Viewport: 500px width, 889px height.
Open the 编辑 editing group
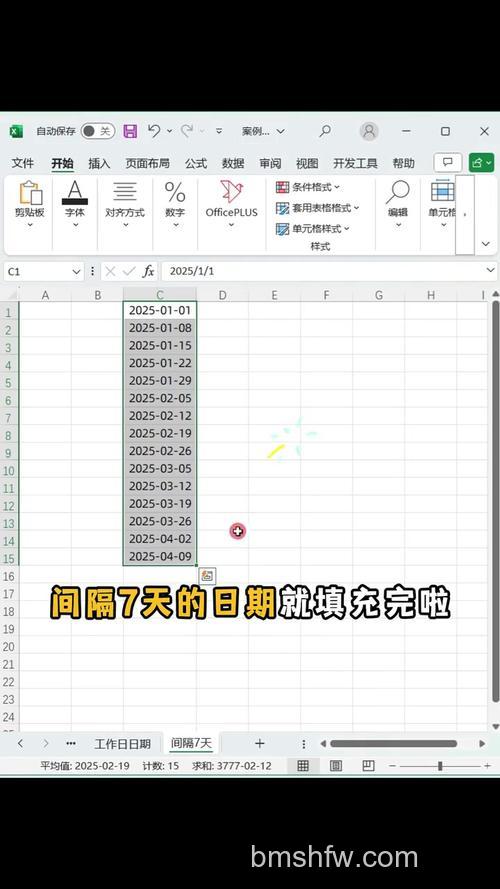[398, 205]
